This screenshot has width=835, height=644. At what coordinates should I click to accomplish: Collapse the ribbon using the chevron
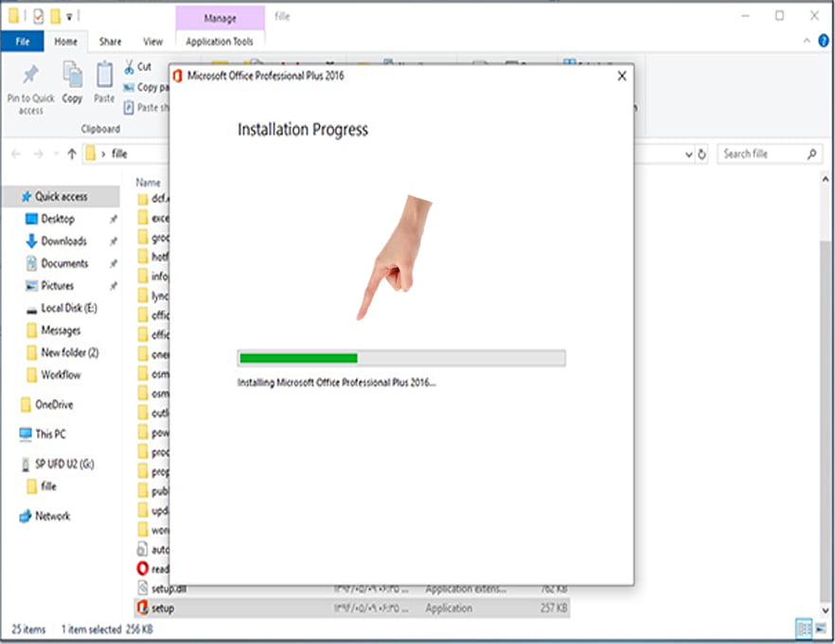click(807, 41)
